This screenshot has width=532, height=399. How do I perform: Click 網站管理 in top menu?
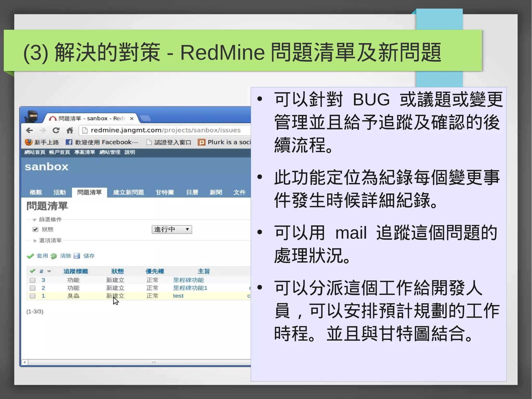pos(110,152)
